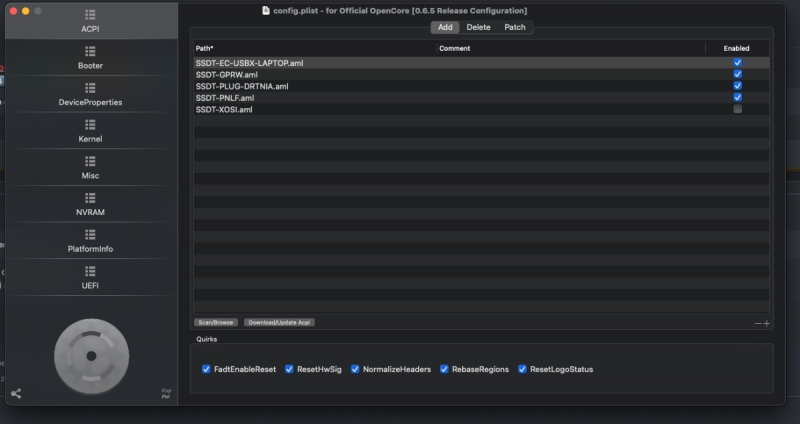The width and height of the screenshot is (800, 424).
Task: Open the Booter section in sidebar
Action: pyautogui.click(x=90, y=57)
